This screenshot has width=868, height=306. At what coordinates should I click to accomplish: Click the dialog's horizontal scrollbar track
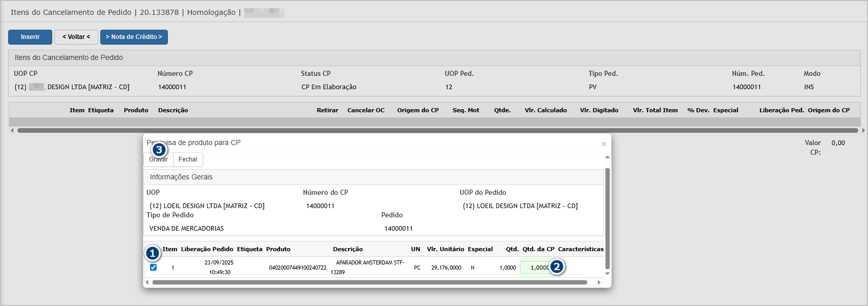(370, 282)
